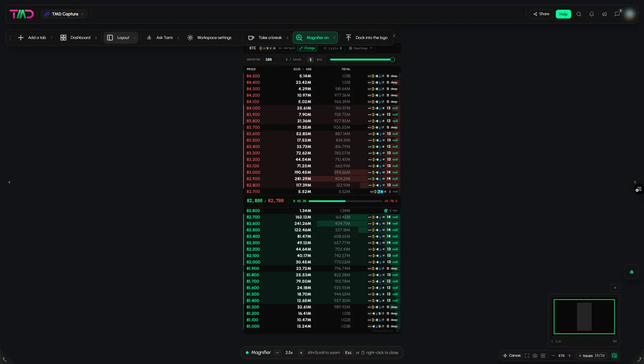Image resolution: width=644 pixels, height=364 pixels.
Task: Select the ask row at price 83,000
Action: 322,172
